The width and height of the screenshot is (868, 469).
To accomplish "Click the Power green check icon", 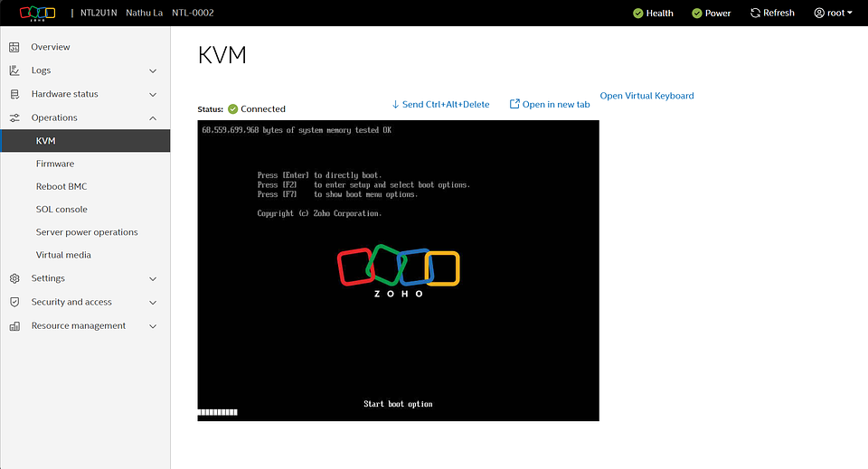I will click(697, 14).
